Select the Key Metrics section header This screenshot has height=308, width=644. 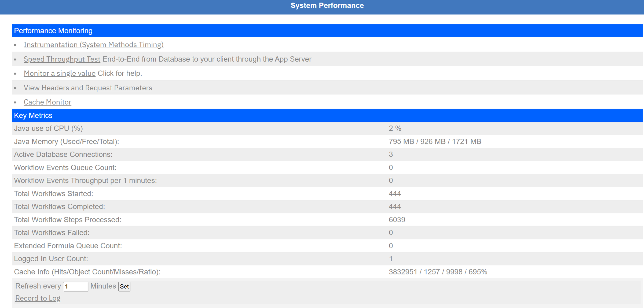point(327,116)
